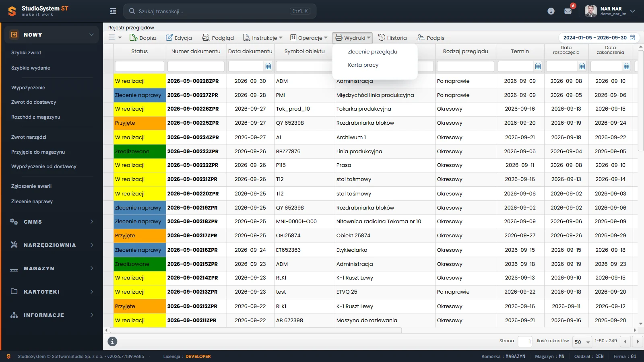Viewport: 644px width, 362px height.
Task: Select Zlecenie przeglądu from Wydruki menu
Action: pyautogui.click(x=373, y=51)
